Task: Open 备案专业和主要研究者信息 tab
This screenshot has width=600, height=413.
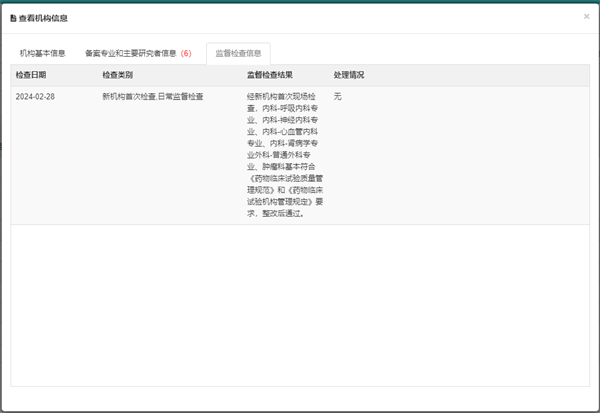Action: point(138,53)
